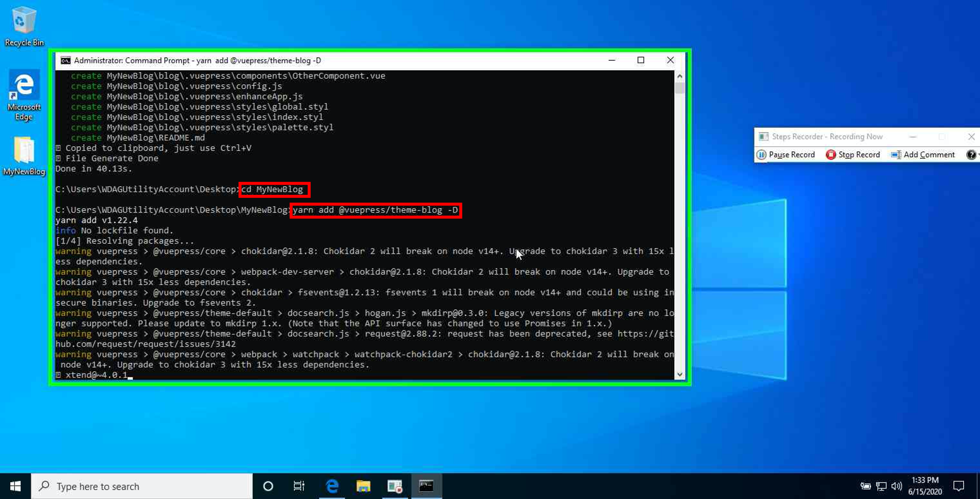Click the 'palette.styl' create line
980x499 pixels.
click(202, 127)
